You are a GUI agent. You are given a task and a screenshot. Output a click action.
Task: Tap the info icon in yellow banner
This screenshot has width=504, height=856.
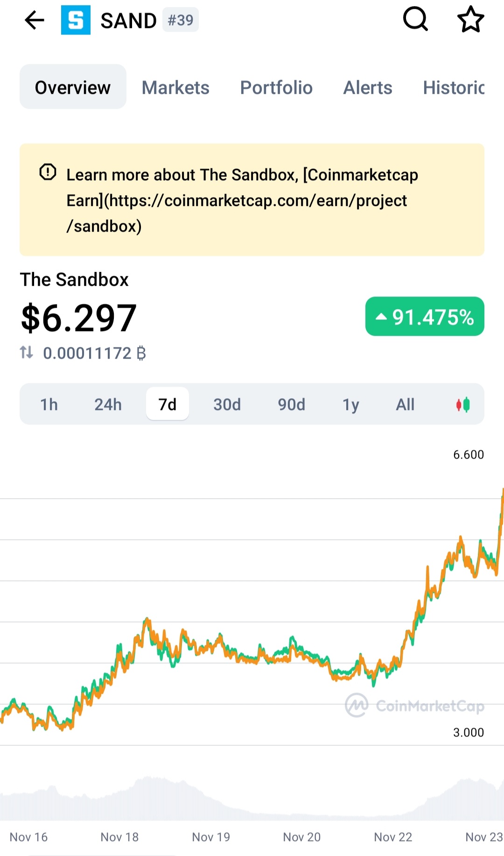coord(48,172)
